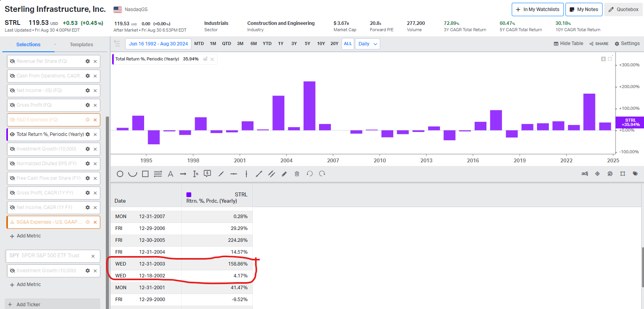
Task: Show Free Cash Flow per Share metric
Action: click(12, 178)
